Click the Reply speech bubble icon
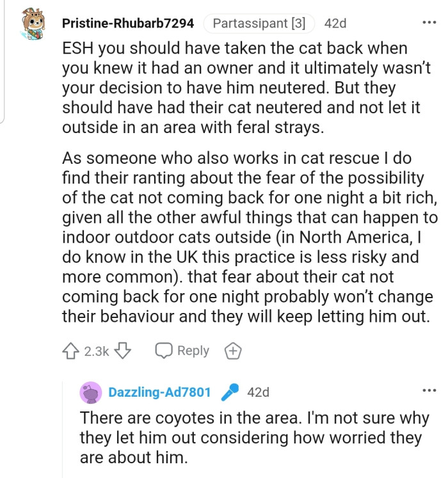This screenshot has height=478, width=448. point(164,351)
